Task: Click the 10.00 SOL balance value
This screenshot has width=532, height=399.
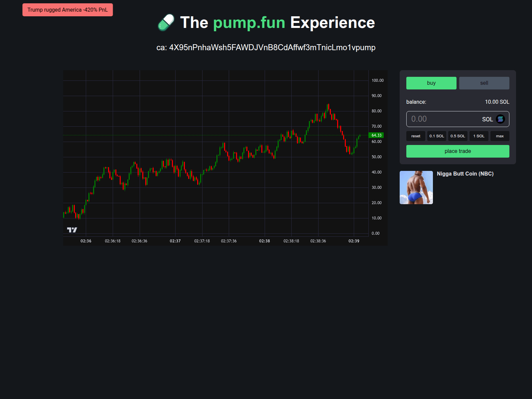Action: [497, 102]
